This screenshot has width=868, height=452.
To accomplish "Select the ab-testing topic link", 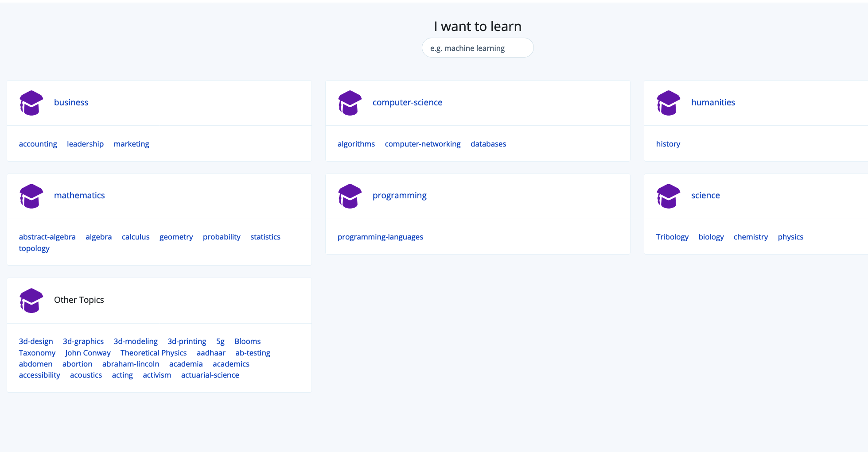I will tap(253, 353).
